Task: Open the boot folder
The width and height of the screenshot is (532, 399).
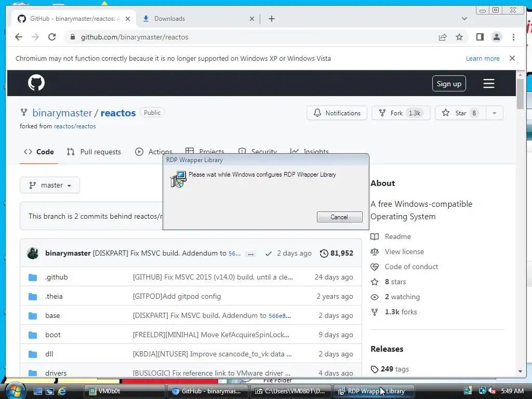Action: tap(52, 335)
